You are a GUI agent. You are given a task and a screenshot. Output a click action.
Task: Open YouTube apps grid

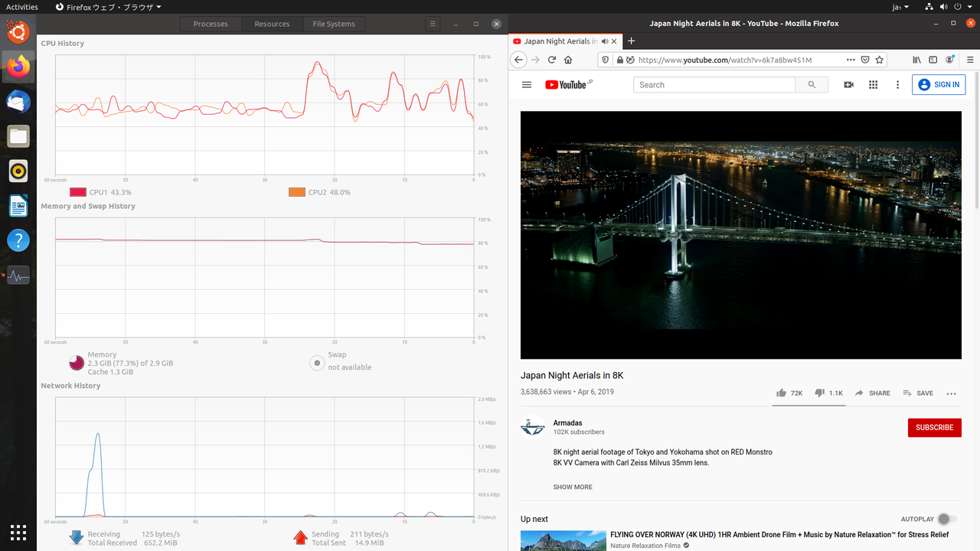pyautogui.click(x=873, y=85)
